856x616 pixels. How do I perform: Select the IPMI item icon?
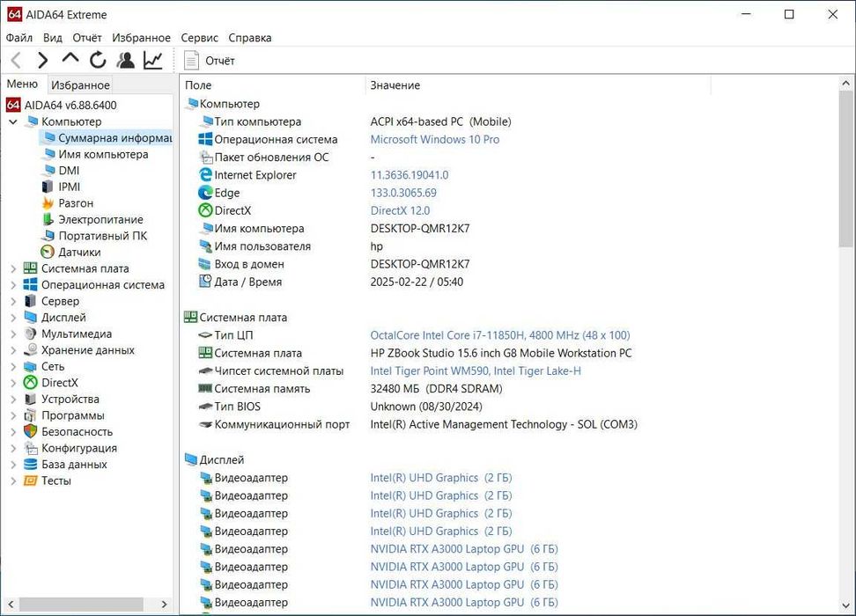pyautogui.click(x=48, y=187)
